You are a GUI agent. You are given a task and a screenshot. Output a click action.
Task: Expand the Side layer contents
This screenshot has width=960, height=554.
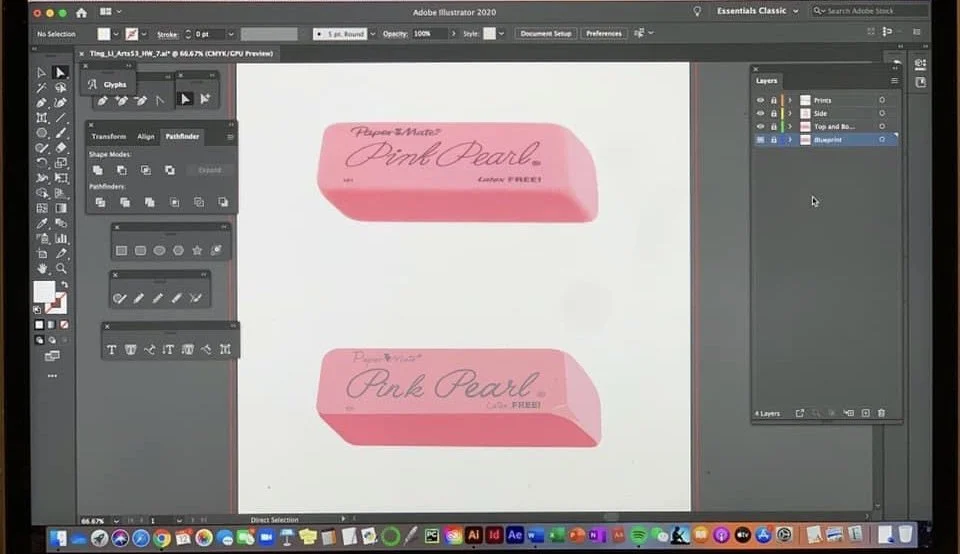(790, 113)
